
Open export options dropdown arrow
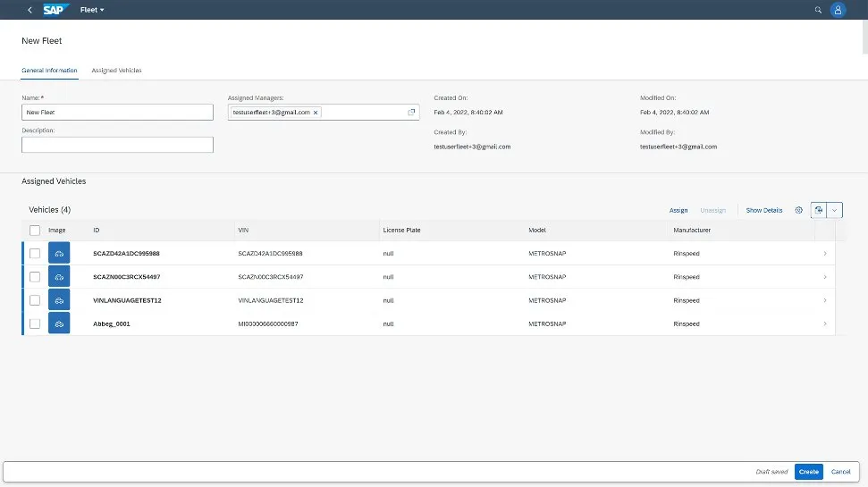(x=834, y=210)
